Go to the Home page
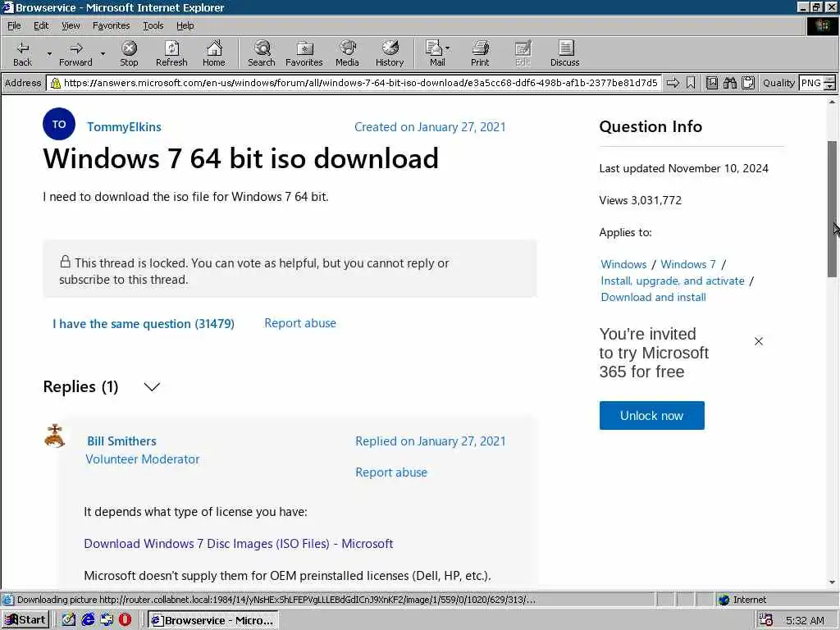Viewport: 840px width, 630px height. [214, 53]
